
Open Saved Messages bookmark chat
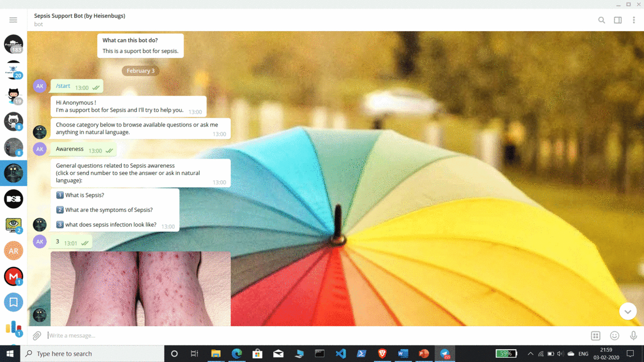tap(13, 302)
